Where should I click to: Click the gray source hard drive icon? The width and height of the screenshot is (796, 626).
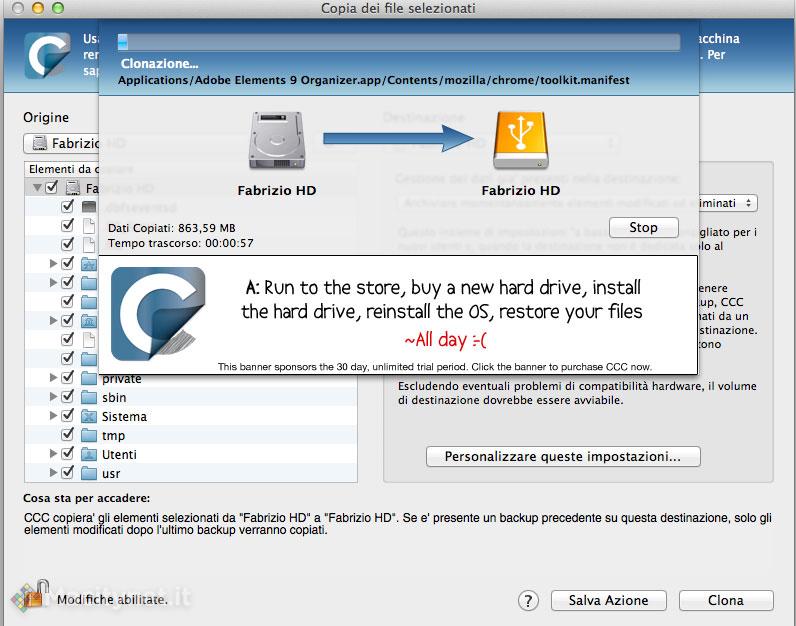277,141
